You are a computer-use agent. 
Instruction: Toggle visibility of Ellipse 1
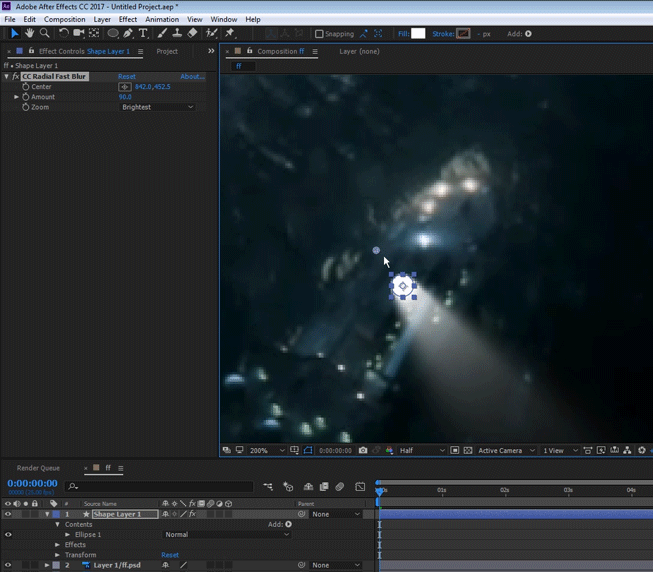coord(8,535)
